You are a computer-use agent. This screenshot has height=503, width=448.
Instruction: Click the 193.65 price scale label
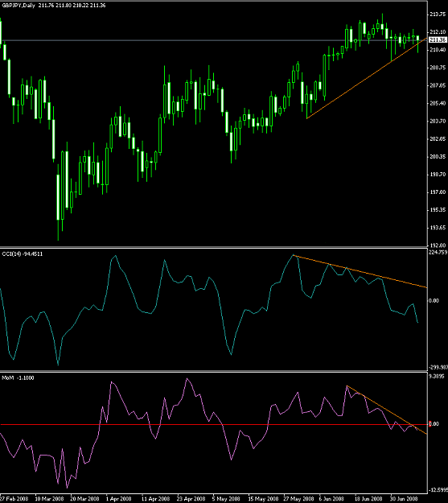(x=438, y=228)
